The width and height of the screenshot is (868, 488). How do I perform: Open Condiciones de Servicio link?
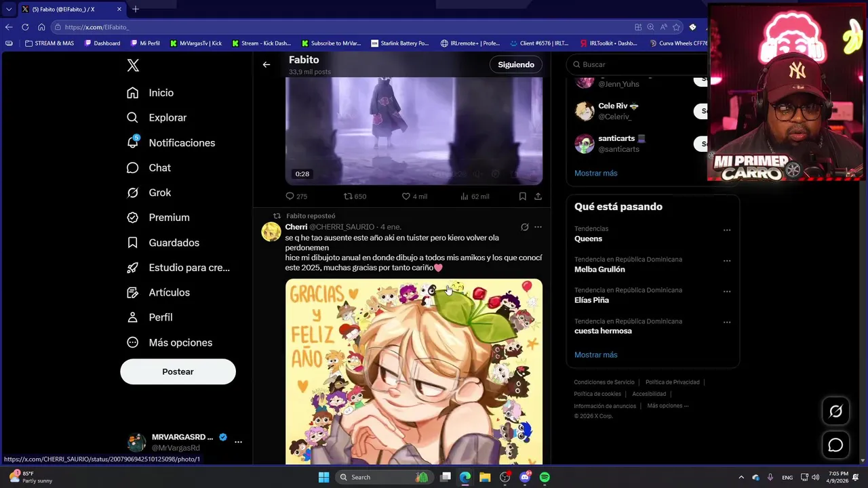(604, 382)
